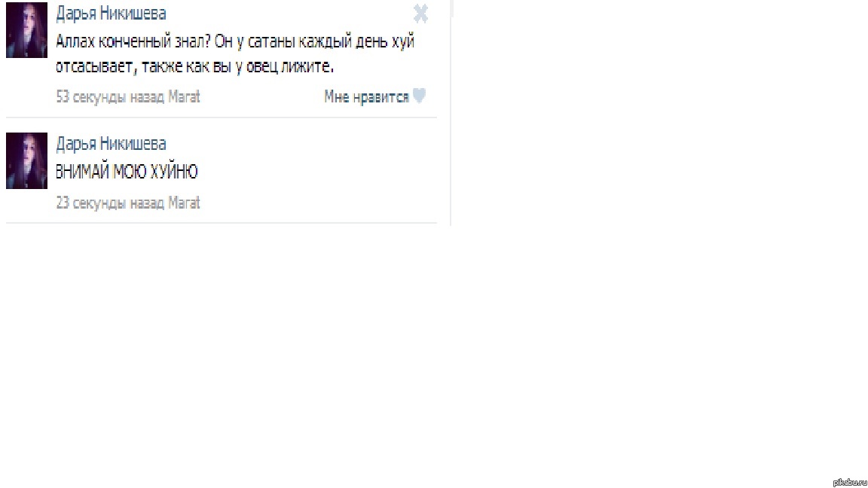
Task: Click the 53 секунды назад timestamp
Action: 109,97
